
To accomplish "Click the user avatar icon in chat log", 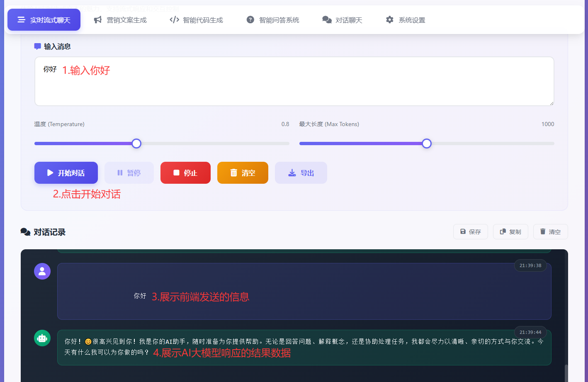I will click(x=42, y=271).
